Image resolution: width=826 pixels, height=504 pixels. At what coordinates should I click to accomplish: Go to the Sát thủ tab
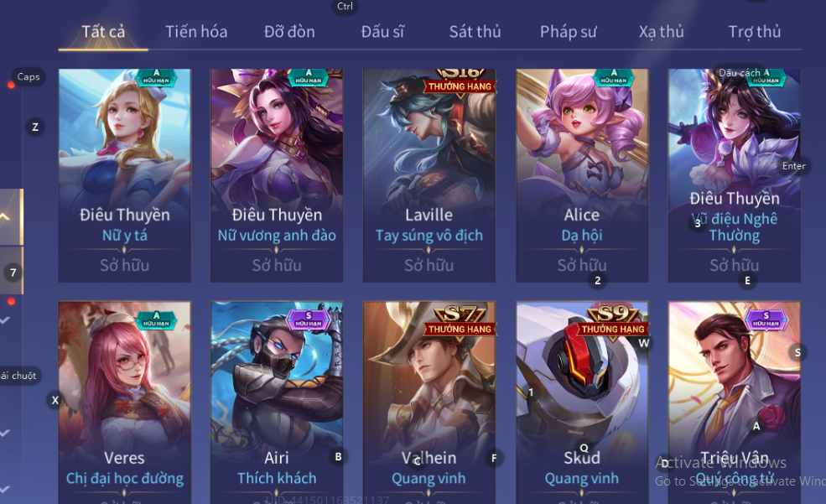pyautogui.click(x=475, y=32)
